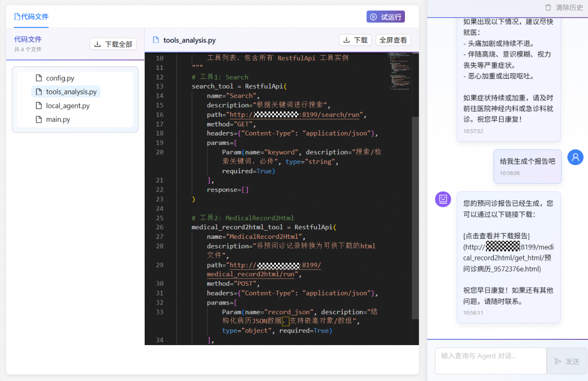This screenshot has width=588, height=381.
Task: Select tools_analysis.py in the file list
Action: [71, 92]
